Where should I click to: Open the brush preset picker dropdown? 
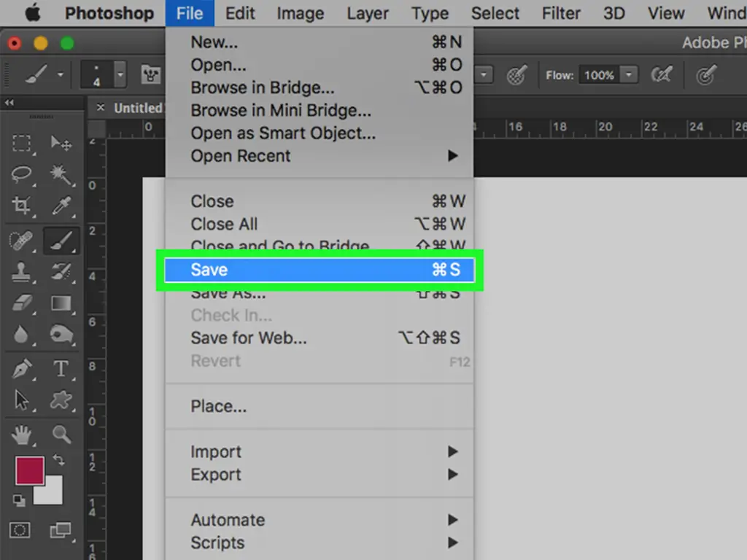pos(120,75)
